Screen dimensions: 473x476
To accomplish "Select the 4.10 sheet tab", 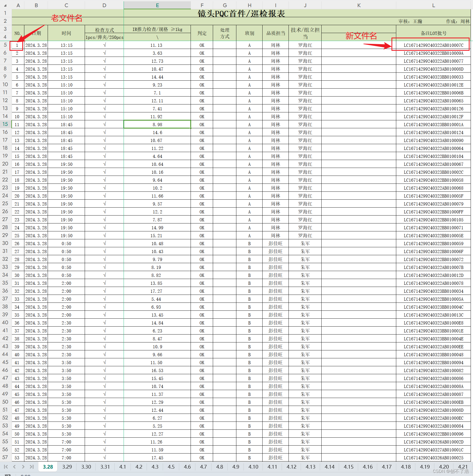I will click(253, 467).
